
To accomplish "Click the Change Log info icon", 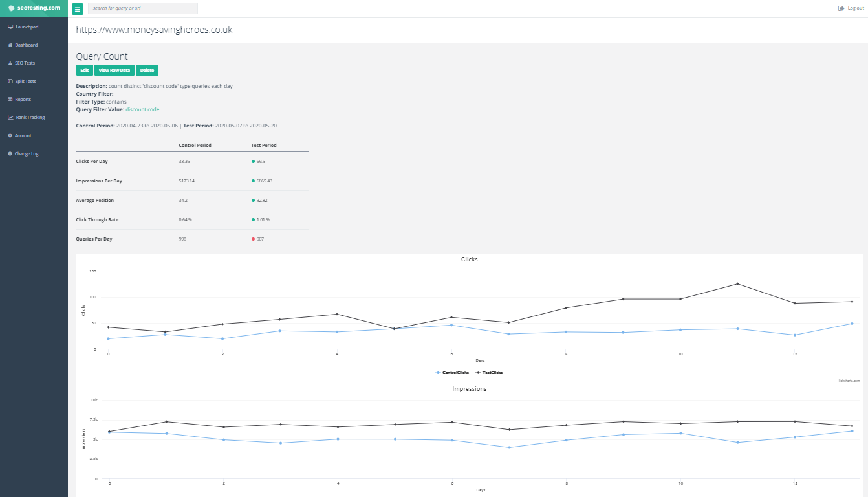I will tap(10, 153).
